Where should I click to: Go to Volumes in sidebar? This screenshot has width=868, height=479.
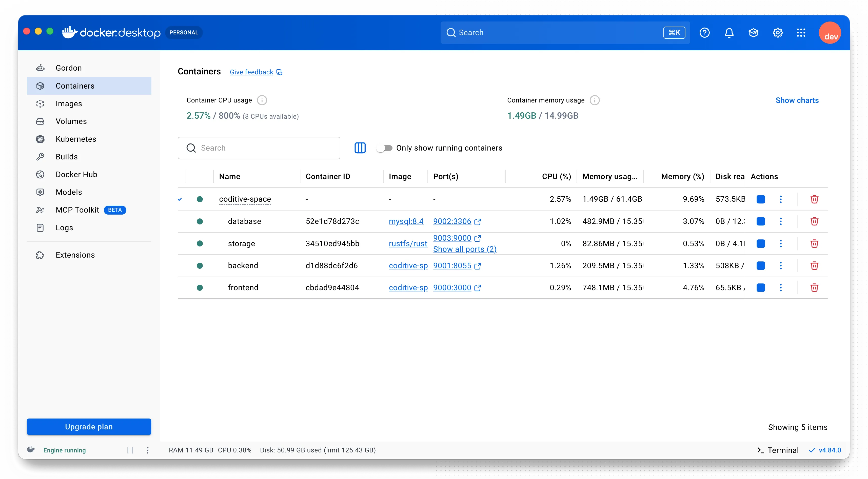coord(89,121)
